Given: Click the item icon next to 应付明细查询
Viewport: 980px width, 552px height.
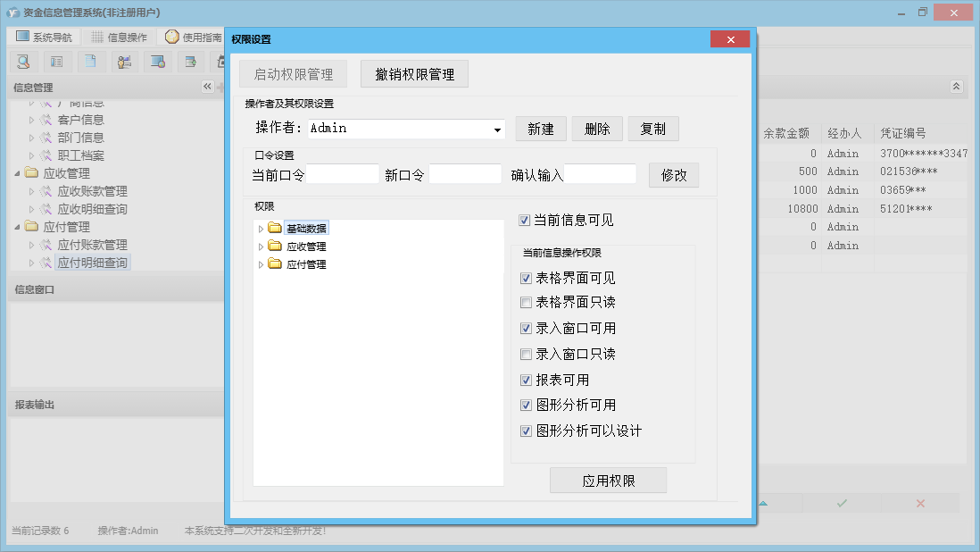Looking at the screenshot, I should pyautogui.click(x=46, y=263).
